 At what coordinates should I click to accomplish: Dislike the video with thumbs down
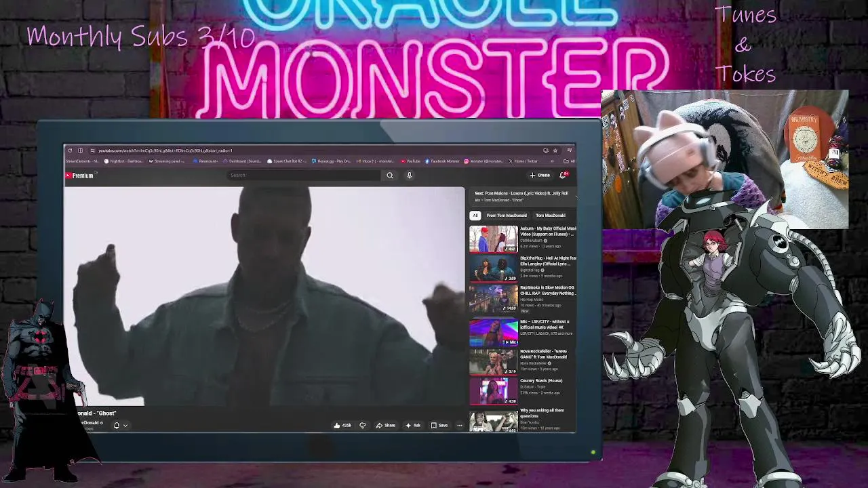click(x=363, y=426)
